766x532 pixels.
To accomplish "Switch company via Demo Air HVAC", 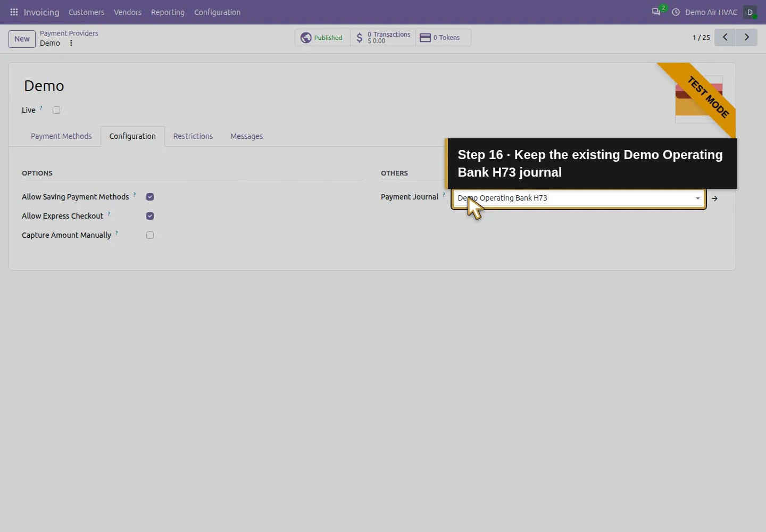I will [711, 12].
